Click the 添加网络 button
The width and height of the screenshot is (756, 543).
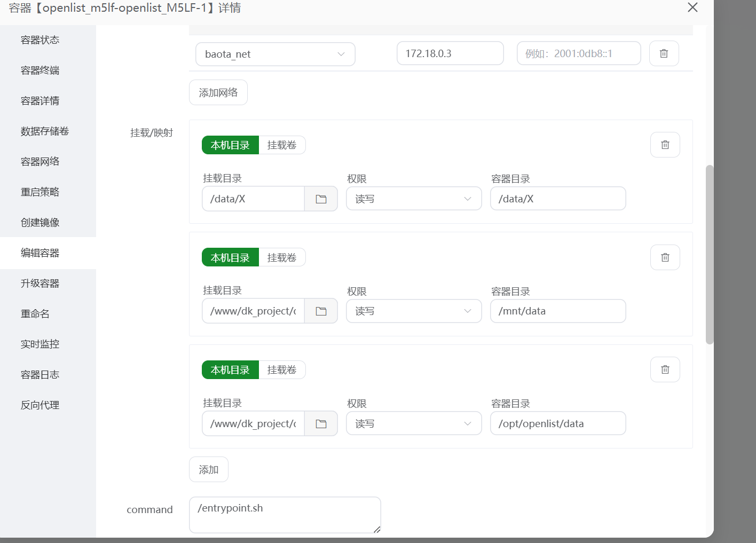(x=218, y=92)
